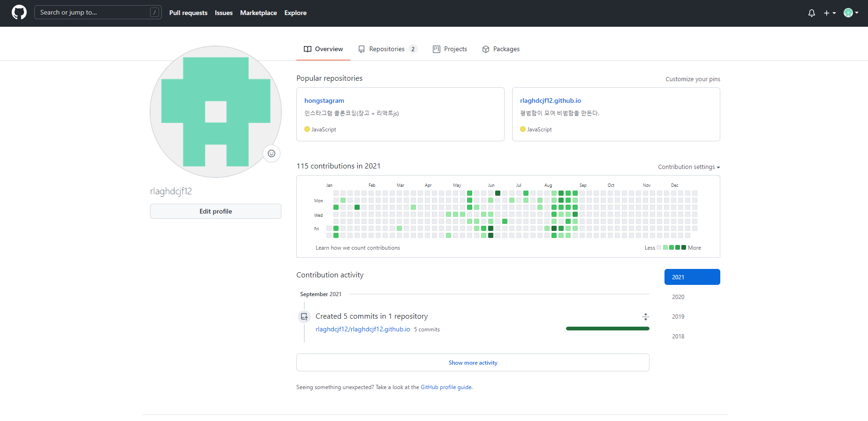Open the rlaghdcjf12.github.io pinned repository
Viewport: 868px width, 421px height.
(551, 100)
